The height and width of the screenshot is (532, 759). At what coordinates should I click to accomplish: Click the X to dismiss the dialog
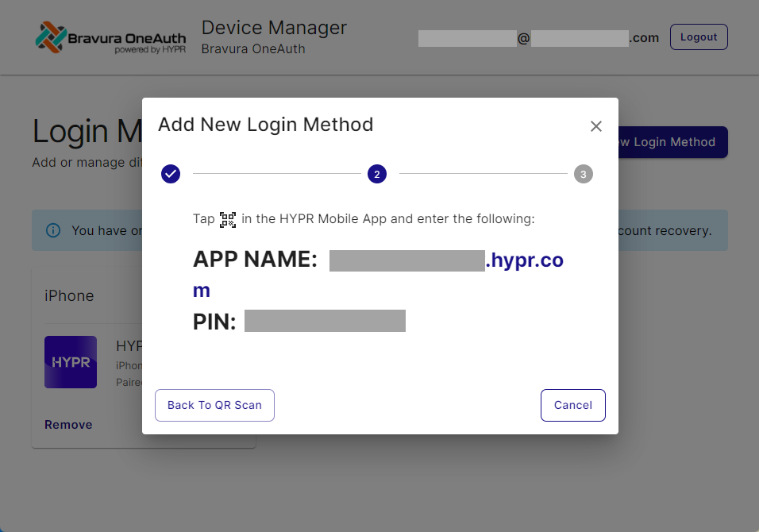[596, 126]
